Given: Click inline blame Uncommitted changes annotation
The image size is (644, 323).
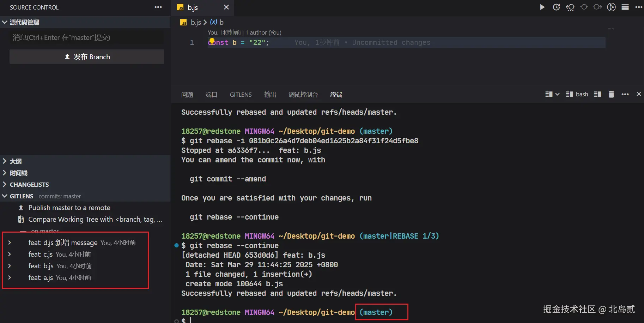Looking at the screenshot, I should coord(363,42).
